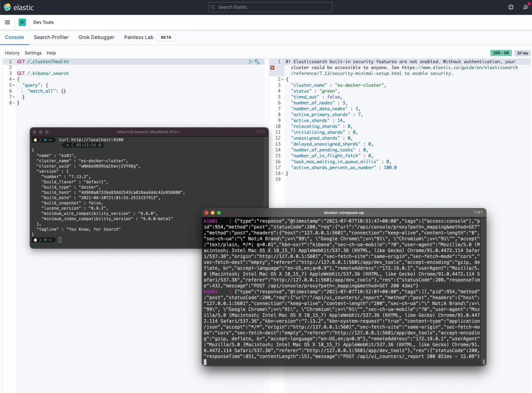The height and width of the screenshot is (393, 532).
Task: Open the newsfeed notifications icon
Action: point(525,7)
